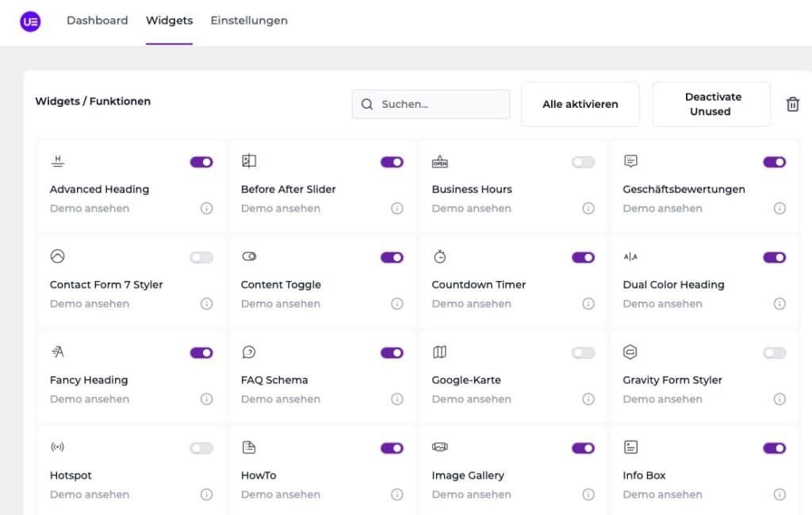Click the FAQ Schema widget icon
Viewport: 812px width, 515px height.
tap(248, 352)
